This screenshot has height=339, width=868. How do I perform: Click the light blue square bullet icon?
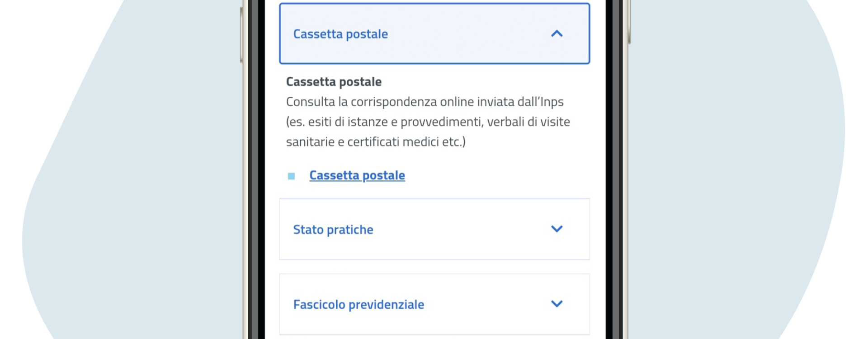click(291, 176)
